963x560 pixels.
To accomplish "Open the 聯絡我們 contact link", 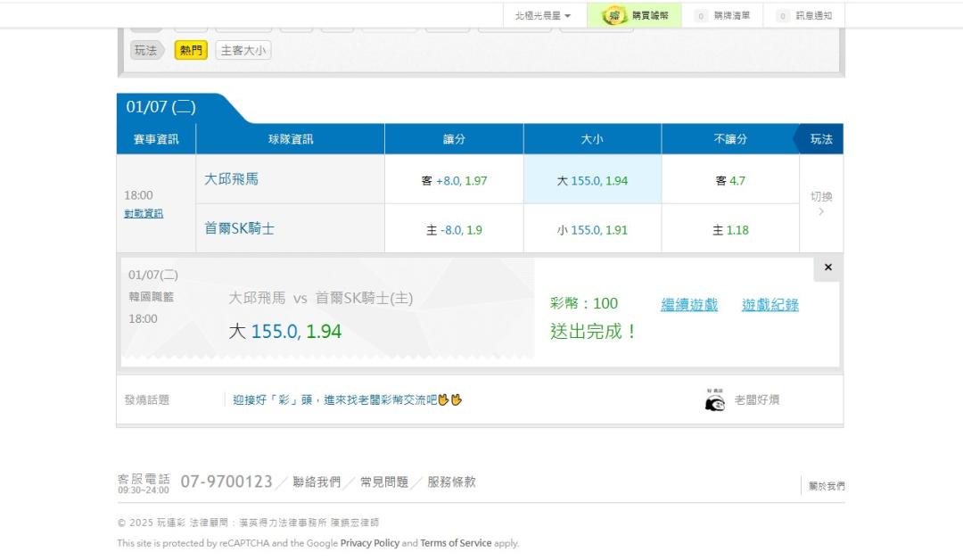I will click(x=317, y=482).
